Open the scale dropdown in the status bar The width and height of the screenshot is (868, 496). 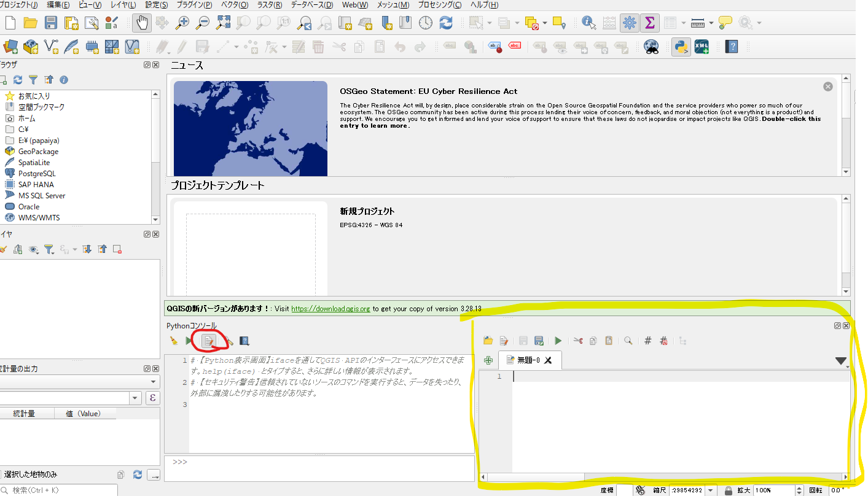click(710, 490)
